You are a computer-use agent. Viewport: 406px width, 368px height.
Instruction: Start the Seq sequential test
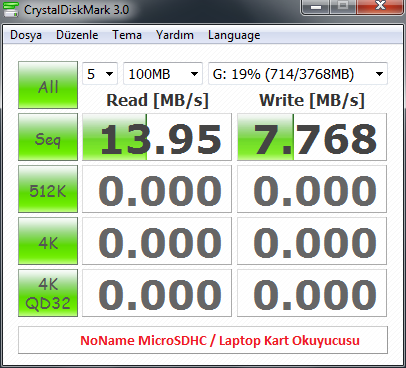(x=48, y=137)
